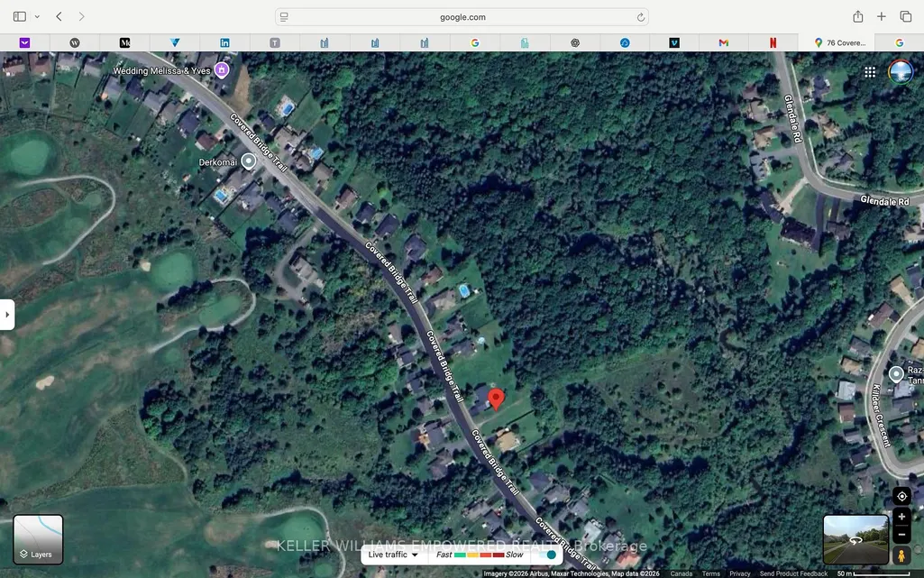This screenshot has width=924, height=578.
Task: Open the Share menu
Action: pos(858,16)
